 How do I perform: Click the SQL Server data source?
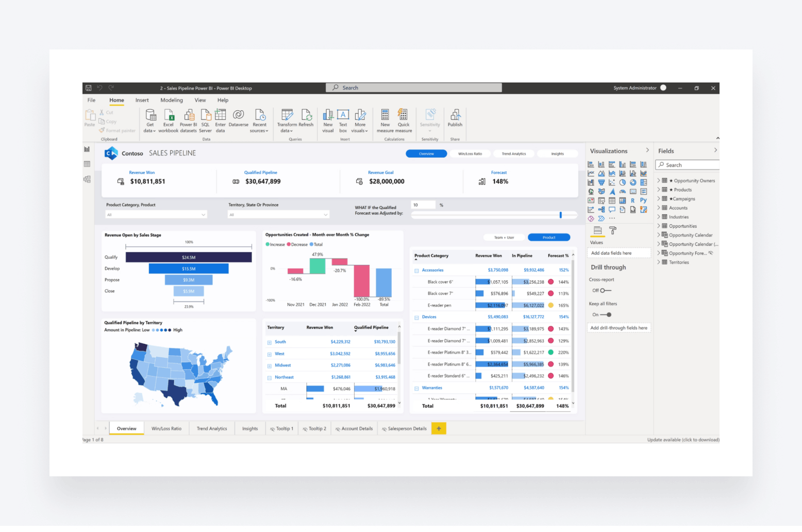click(205, 121)
